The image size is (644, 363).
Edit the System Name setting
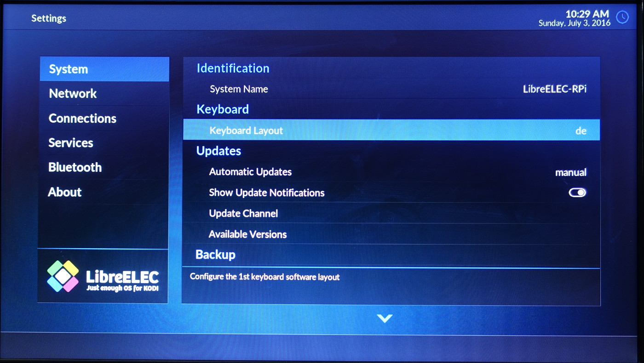point(391,89)
